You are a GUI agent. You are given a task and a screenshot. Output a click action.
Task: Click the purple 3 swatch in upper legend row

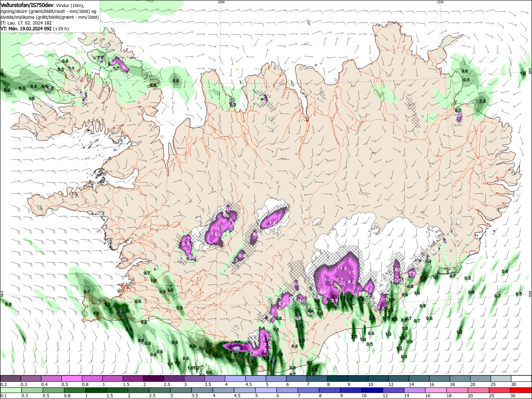[195, 379]
